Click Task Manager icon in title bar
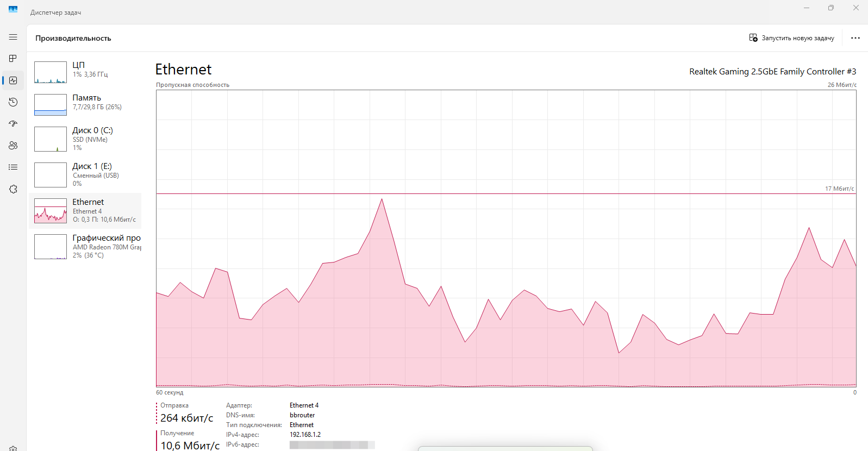Screen dimensions: 868x451 [13, 9]
